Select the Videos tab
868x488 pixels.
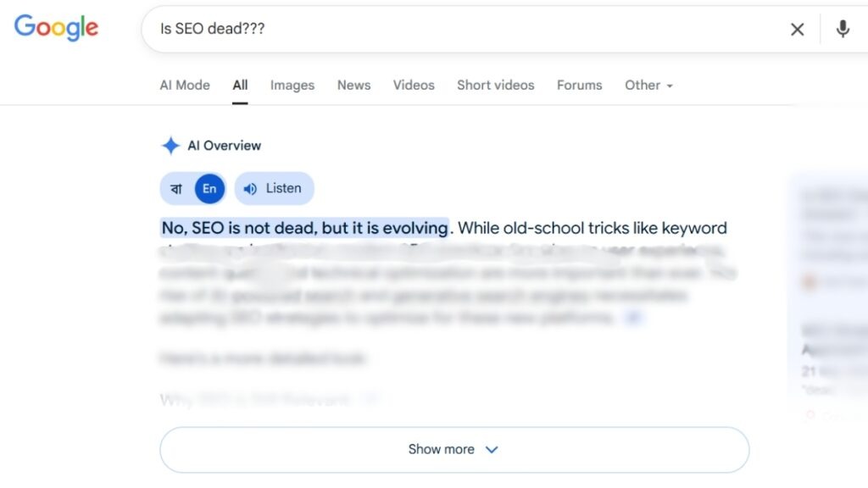click(413, 85)
